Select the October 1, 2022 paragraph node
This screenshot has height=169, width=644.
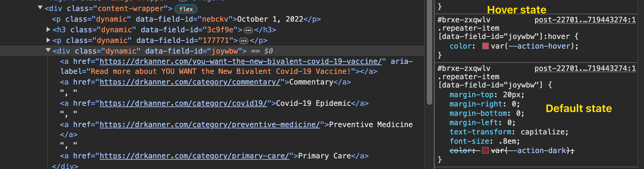click(x=186, y=19)
